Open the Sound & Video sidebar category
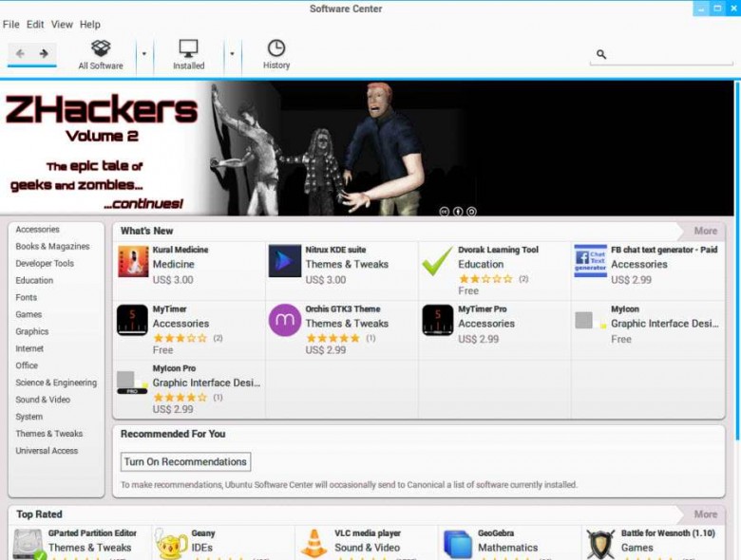This screenshot has width=741, height=560. tap(43, 400)
